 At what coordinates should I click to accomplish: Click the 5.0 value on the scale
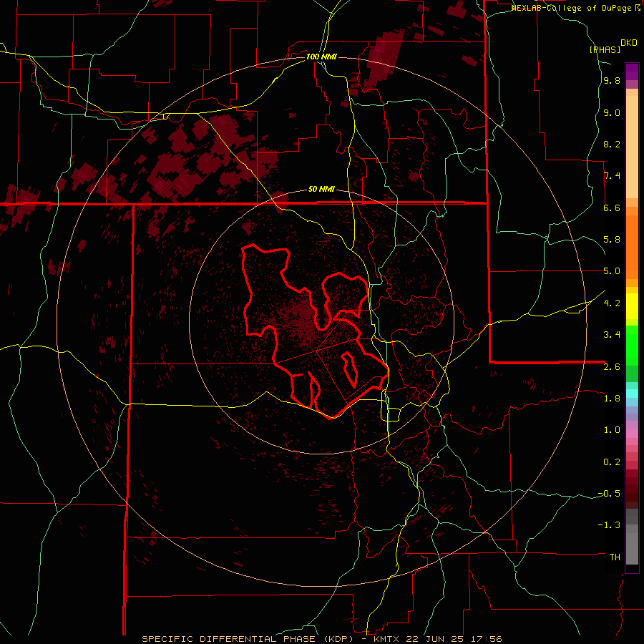612,271
